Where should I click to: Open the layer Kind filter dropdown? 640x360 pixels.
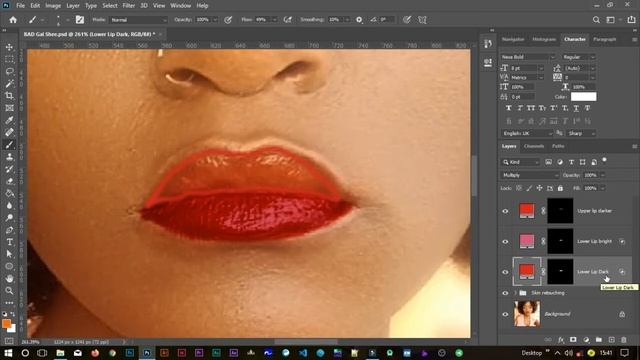[520, 162]
